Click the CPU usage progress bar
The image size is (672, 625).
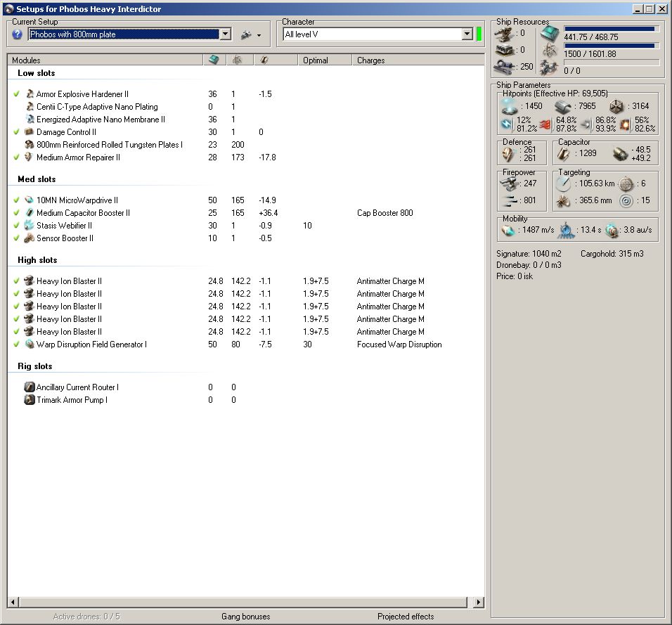click(x=612, y=29)
